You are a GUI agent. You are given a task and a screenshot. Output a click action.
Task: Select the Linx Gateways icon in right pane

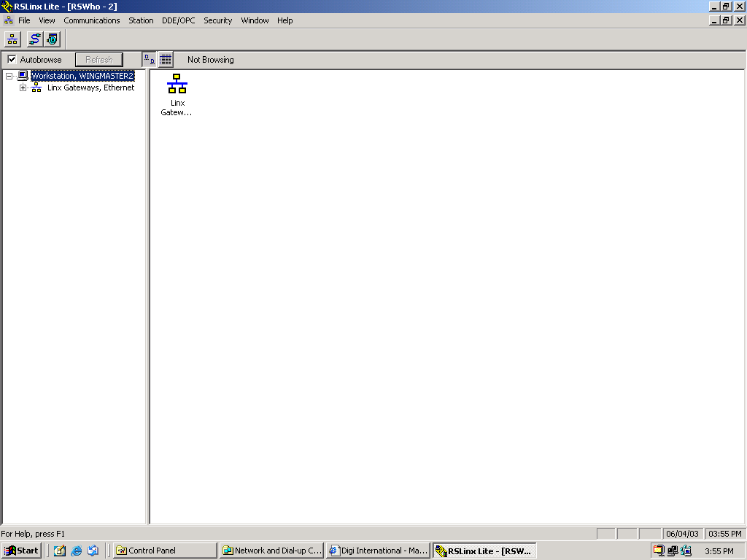click(177, 85)
